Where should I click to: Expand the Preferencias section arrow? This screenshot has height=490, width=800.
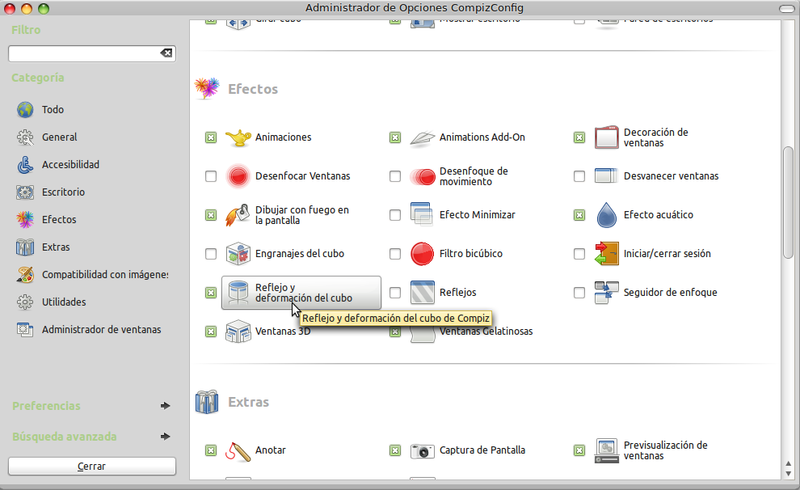coord(165,406)
